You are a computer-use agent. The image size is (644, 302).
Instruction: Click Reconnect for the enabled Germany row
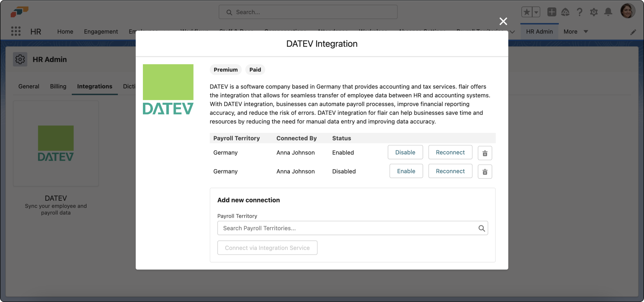(450, 152)
